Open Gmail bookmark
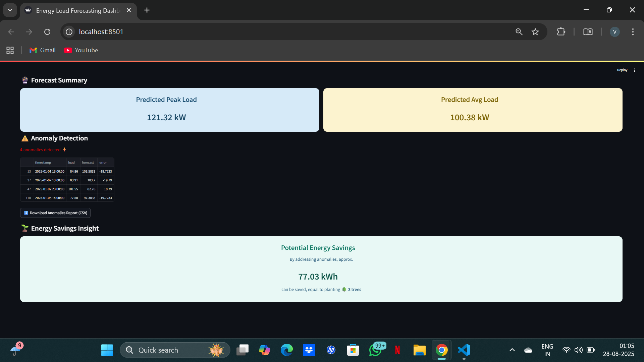 click(x=43, y=50)
